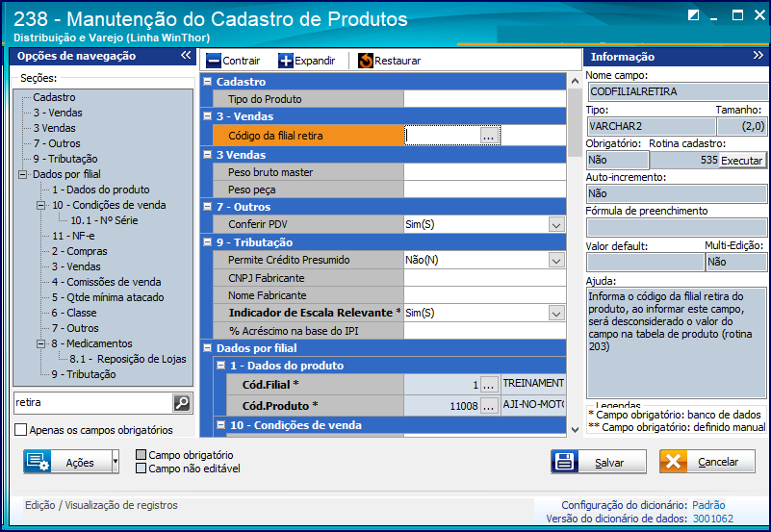Viewport: 771px width, 532px height.
Task: Collapse 10 - Condições de venda tree node
Action: click(41, 205)
